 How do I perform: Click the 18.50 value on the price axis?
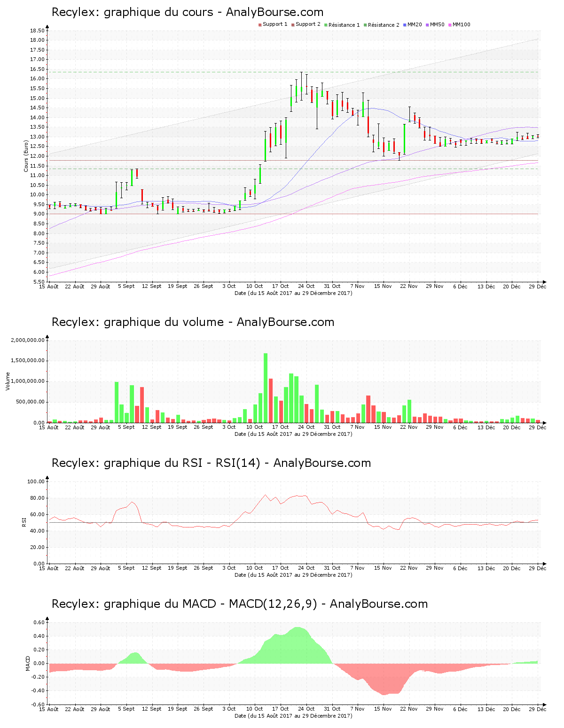[x=37, y=31]
